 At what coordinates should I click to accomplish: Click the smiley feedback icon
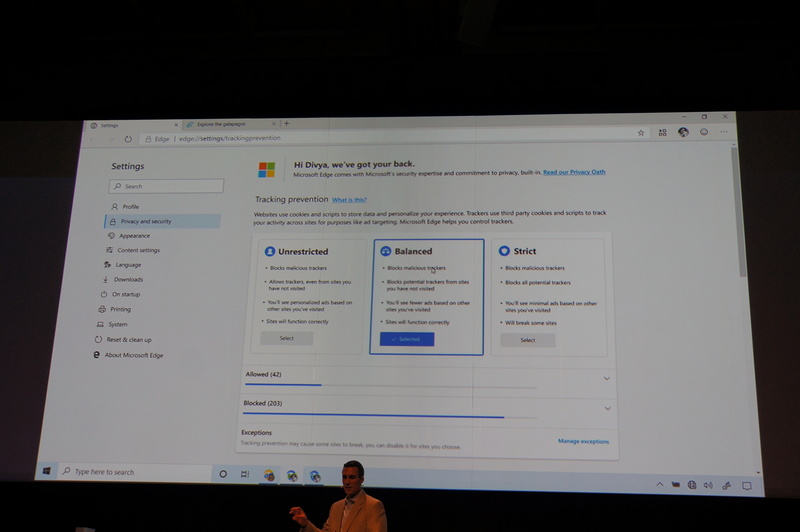tap(704, 132)
